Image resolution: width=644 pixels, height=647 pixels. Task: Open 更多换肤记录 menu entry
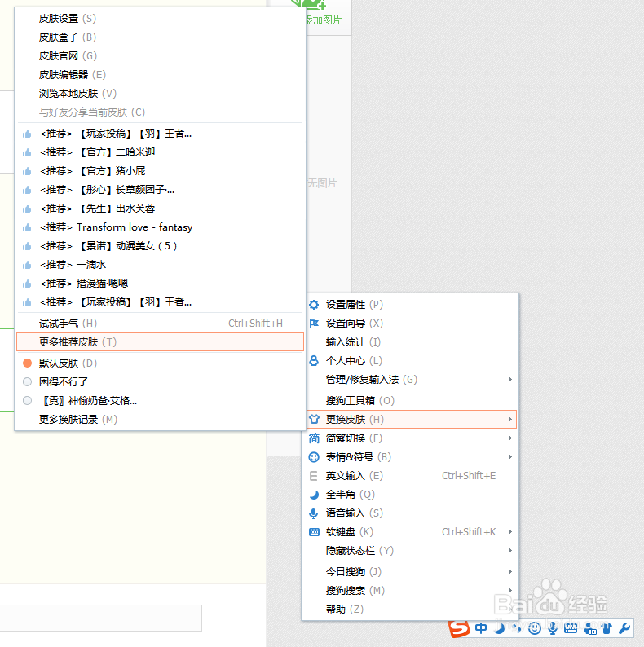click(160, 420)
